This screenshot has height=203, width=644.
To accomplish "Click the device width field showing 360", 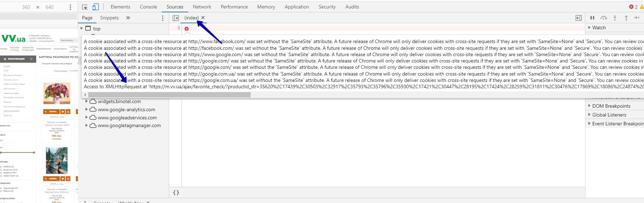I will click(x=26, y=7).
